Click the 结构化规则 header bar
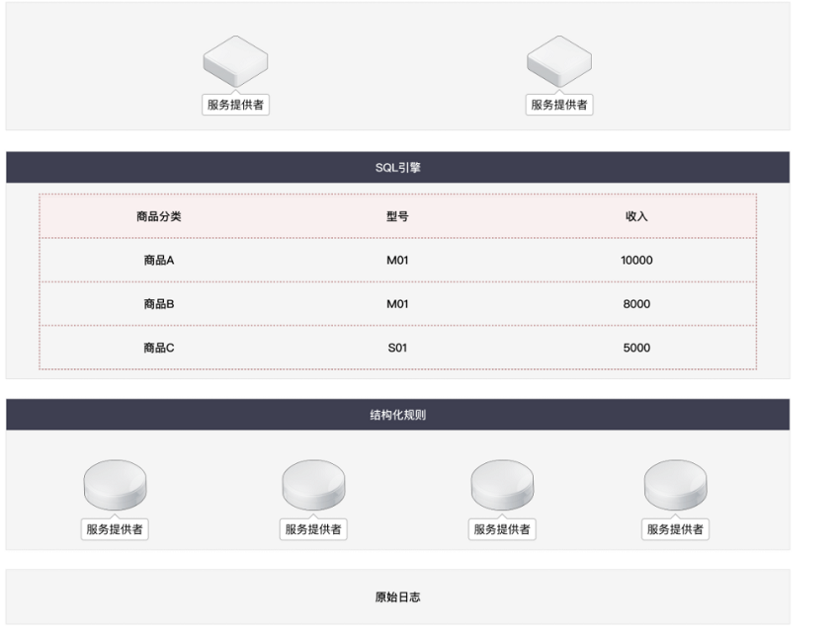The height and width of the screenshot is (633, 840). pos(397,415)
